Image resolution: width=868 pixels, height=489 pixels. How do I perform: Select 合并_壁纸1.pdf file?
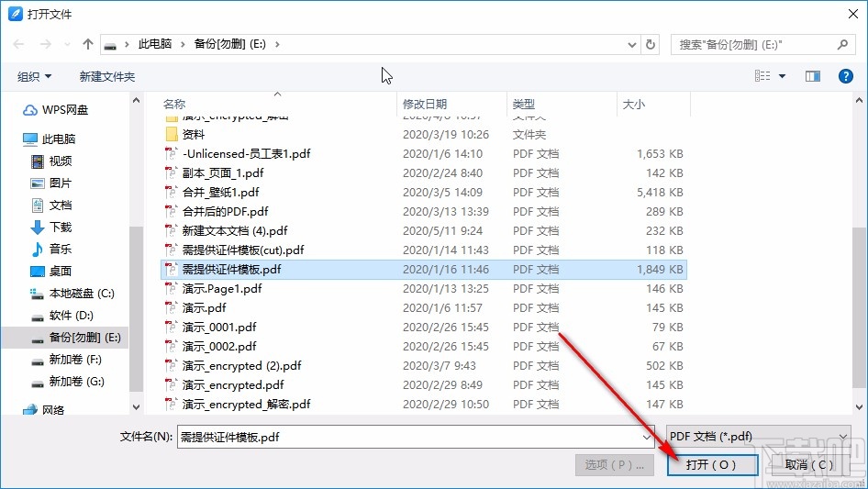[424, 192]
